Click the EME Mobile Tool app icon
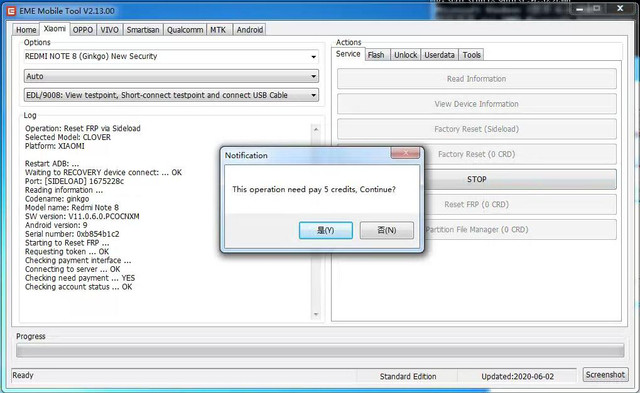Viewport: 640px width, 393px height. [11, 11]
